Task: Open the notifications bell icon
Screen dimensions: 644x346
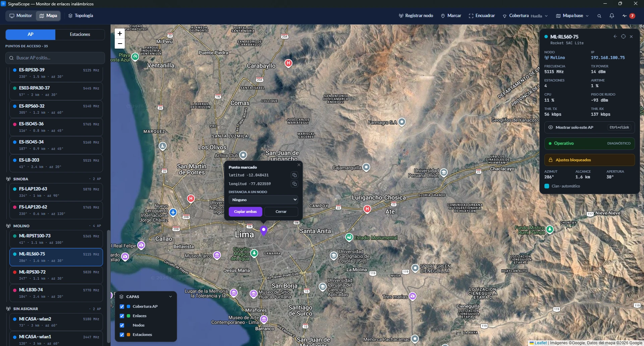Action: 612,16
